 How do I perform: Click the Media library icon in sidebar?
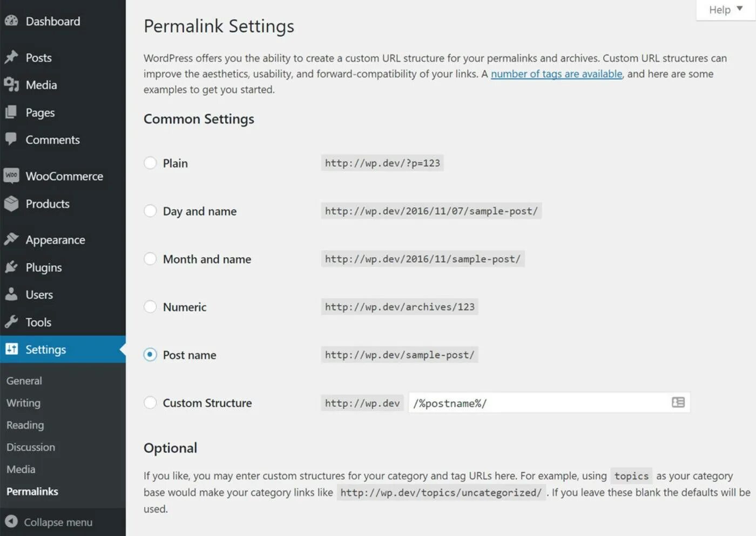click(11, 85)
